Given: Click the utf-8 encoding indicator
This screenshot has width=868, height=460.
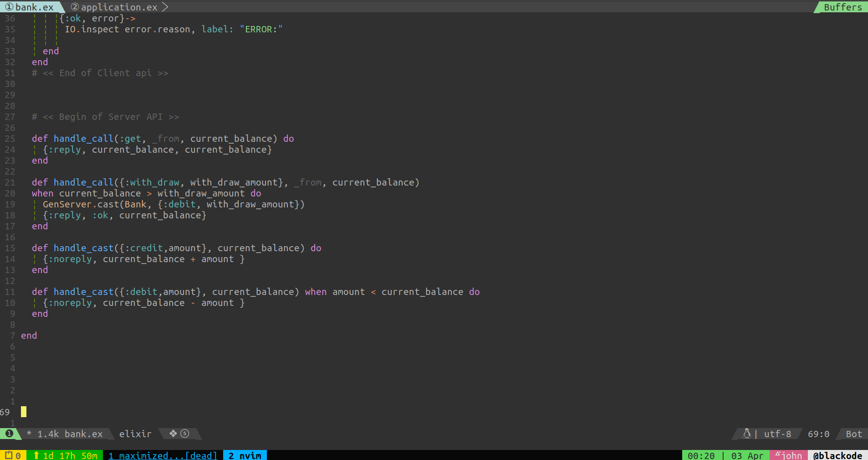Looking at the screenshot, I should coord(777,434).
